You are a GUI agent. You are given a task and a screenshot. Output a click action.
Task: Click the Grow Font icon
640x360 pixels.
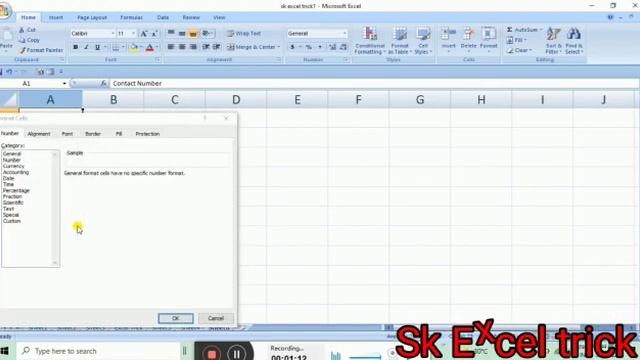coord(144,34)
